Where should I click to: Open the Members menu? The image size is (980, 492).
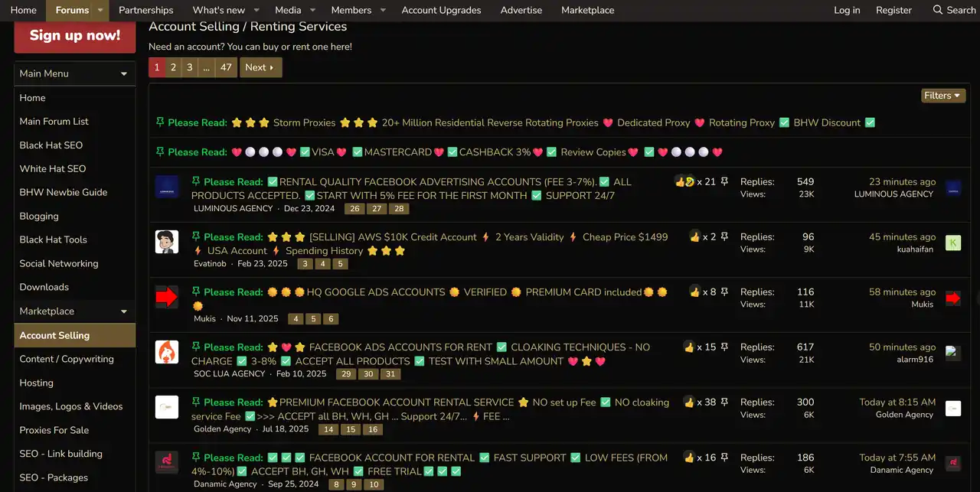click(353, 10)
